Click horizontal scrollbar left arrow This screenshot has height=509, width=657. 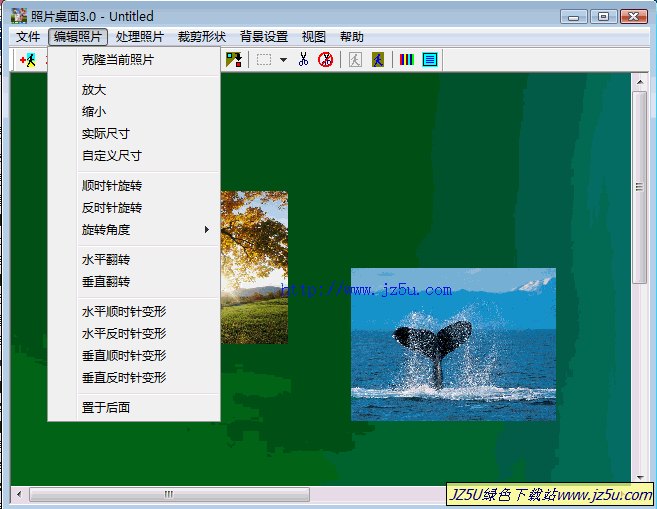19,494
